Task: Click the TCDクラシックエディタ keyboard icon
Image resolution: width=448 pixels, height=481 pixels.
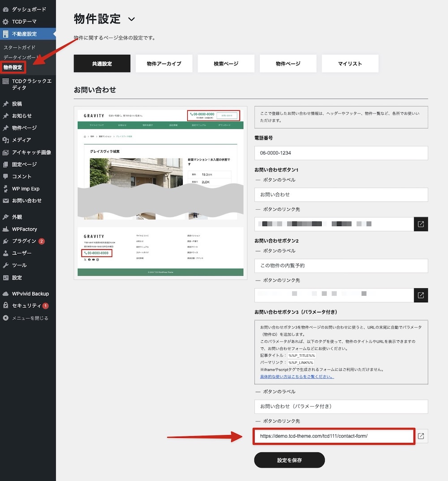Action: 5,81
